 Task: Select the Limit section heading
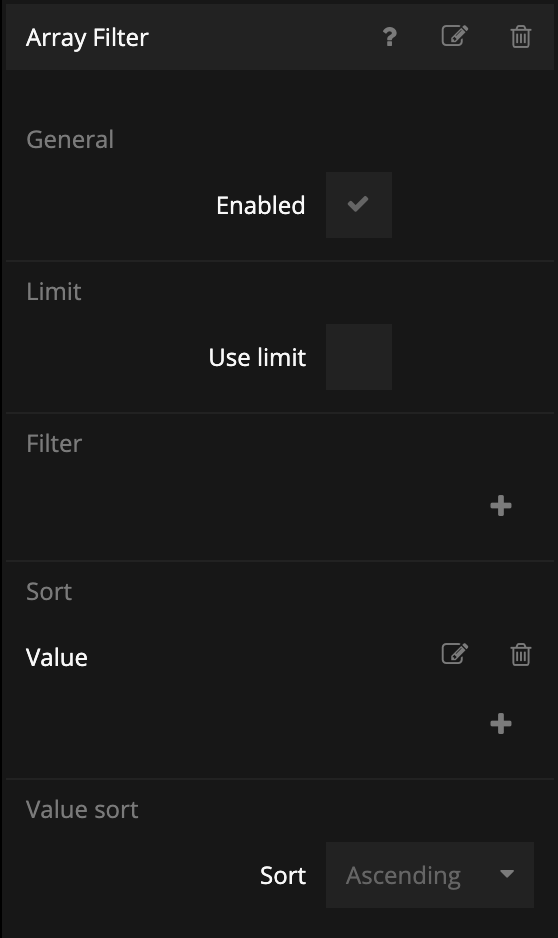[54, 291]
